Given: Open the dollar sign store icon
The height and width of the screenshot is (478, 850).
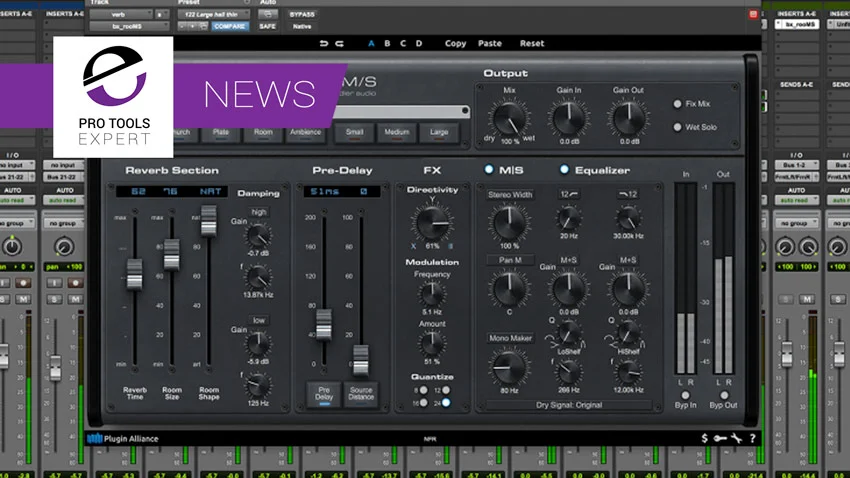Looking at the screenshot, I should (x=704, y=438).
